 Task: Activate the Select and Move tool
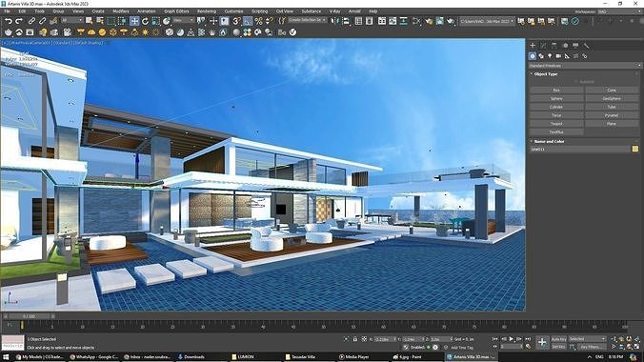[x=134, y=21]
